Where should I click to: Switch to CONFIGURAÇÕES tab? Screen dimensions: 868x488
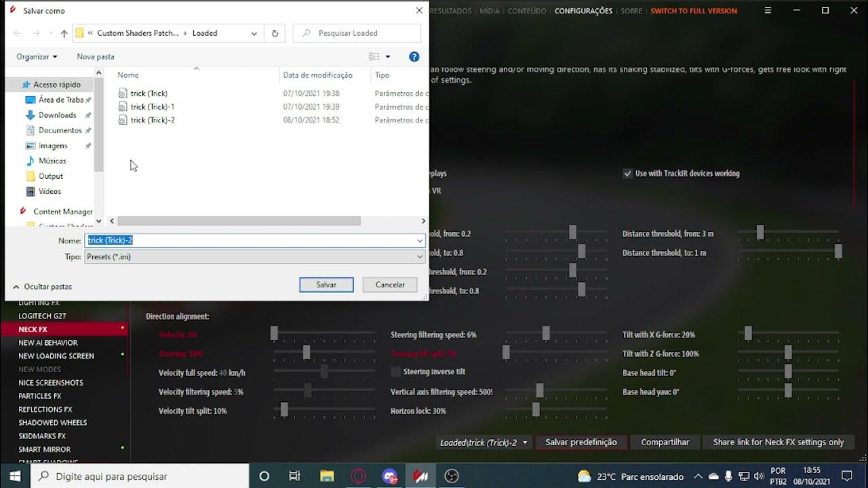pyautogui.click(x=583, y=11)
